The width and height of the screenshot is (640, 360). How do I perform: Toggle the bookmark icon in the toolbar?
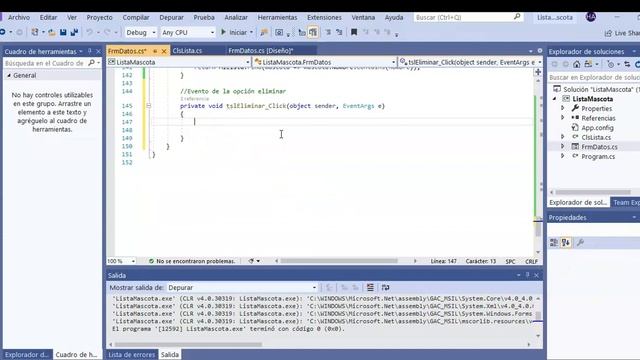(354, 32)
